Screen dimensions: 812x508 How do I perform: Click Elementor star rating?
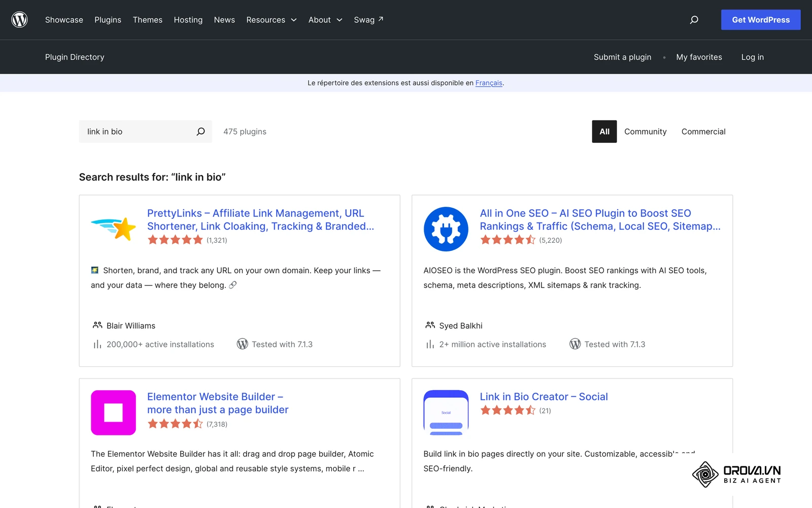[x=175, y=424]
